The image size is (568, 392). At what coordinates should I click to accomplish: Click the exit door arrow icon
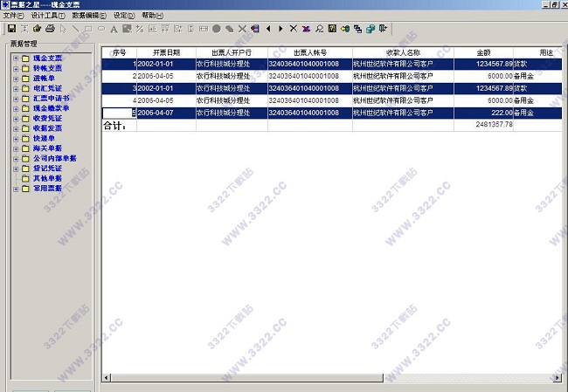click(x=383, y=29)
